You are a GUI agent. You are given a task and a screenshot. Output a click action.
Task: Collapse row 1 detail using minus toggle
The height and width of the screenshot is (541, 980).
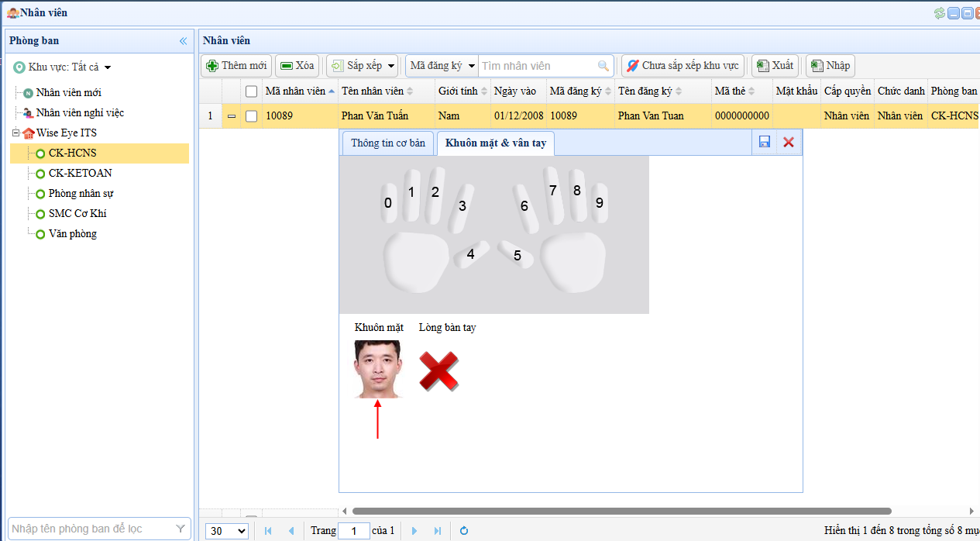232,116
